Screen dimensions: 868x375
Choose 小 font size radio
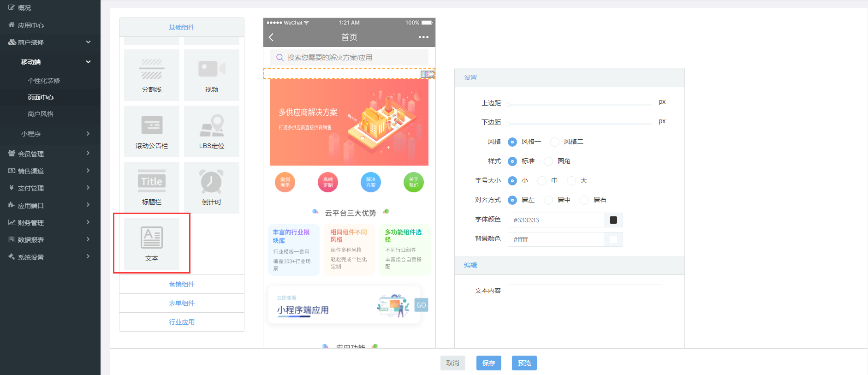(512, 181)
